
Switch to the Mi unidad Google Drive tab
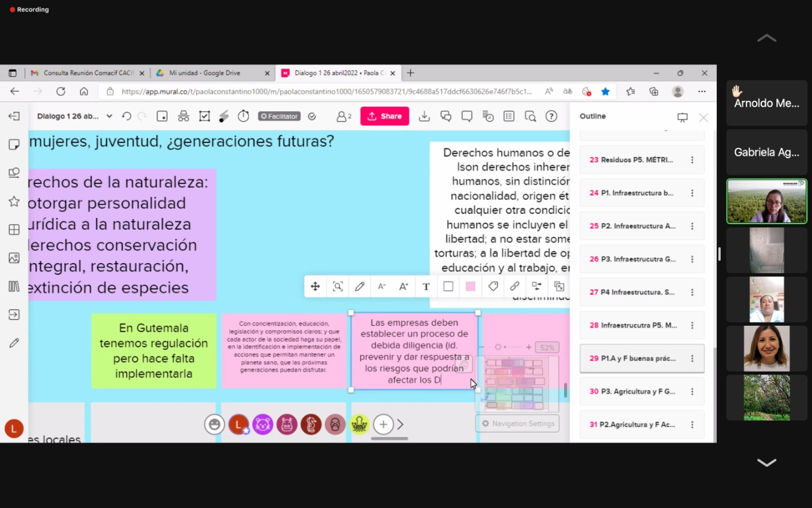pyautogui.click(x=213, y=73)
